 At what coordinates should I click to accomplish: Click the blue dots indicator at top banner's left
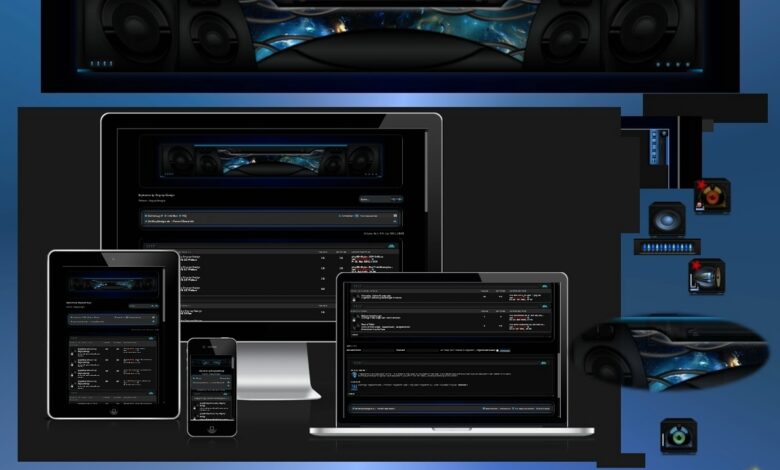tap(102, 64)
